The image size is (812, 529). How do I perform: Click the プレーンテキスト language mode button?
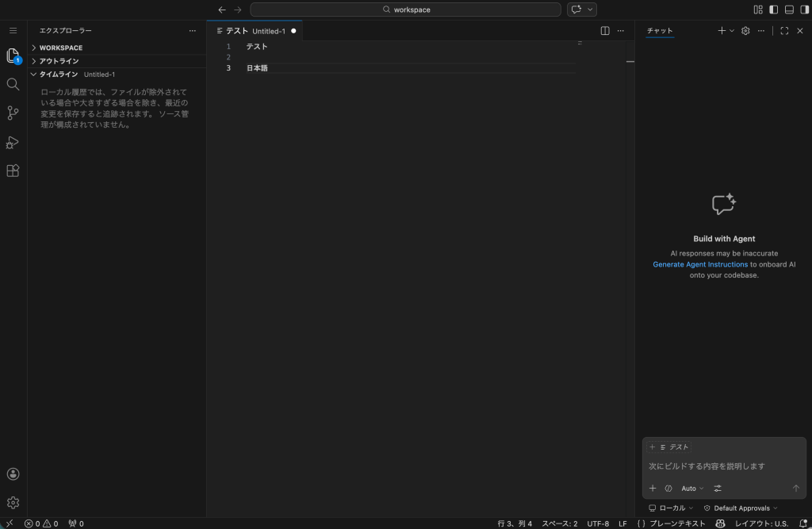click(x=672, y=523)
